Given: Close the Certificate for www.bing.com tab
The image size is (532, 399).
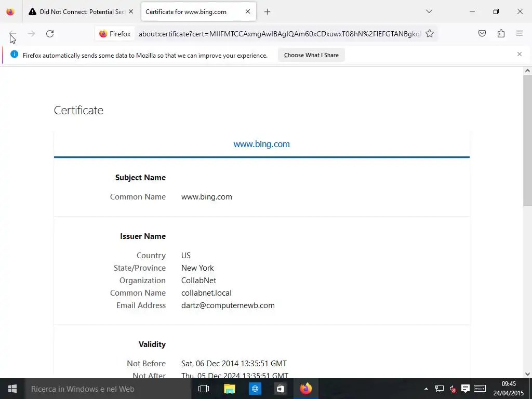Looking at the screenshot, I should click(248, 11).
